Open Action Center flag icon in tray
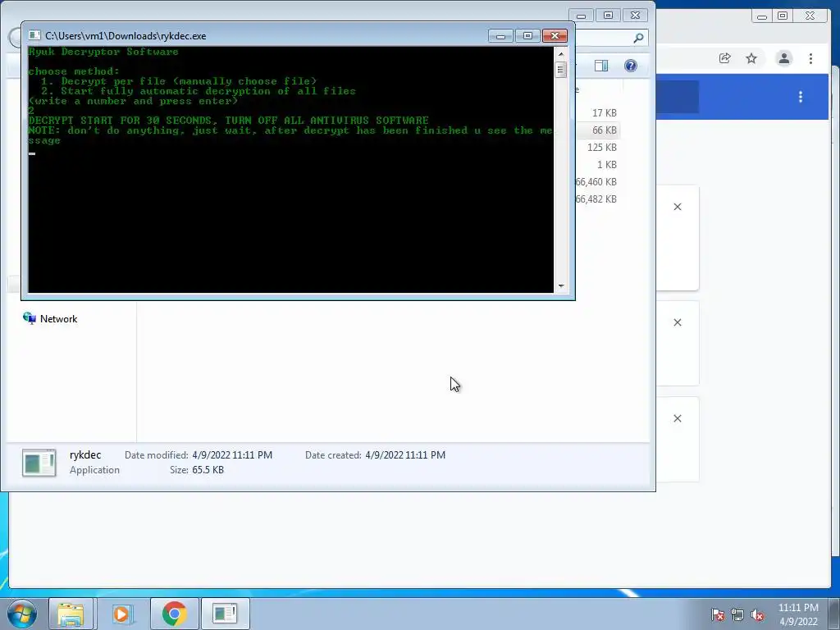 tap(717, 614)
